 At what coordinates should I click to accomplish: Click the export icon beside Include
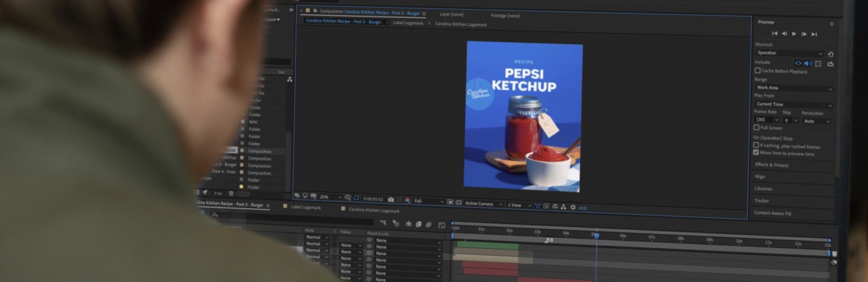coord(830,64)
